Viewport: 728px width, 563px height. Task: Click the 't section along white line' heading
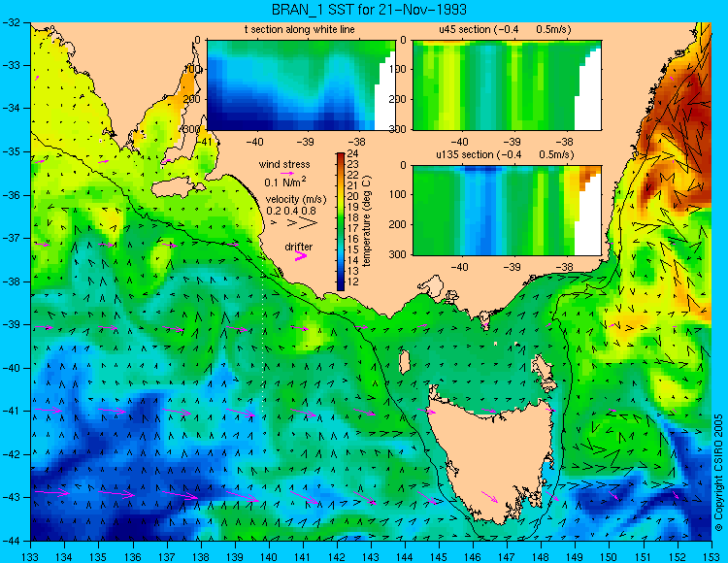[300, 30]
